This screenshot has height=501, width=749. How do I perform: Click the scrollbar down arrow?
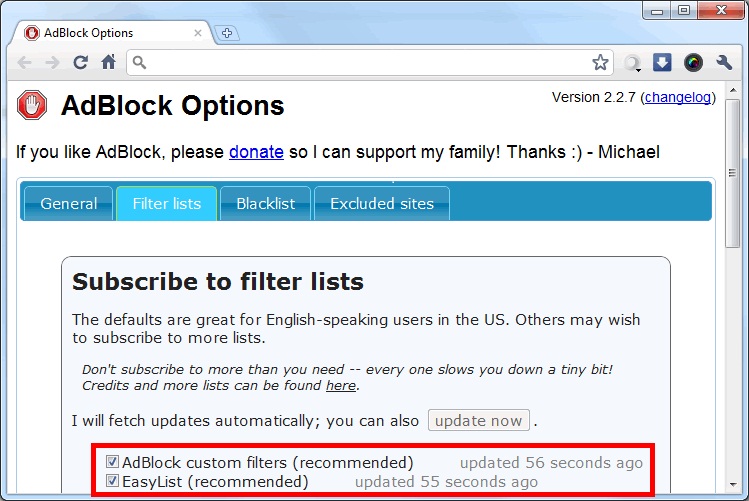[x=733, y=485]
